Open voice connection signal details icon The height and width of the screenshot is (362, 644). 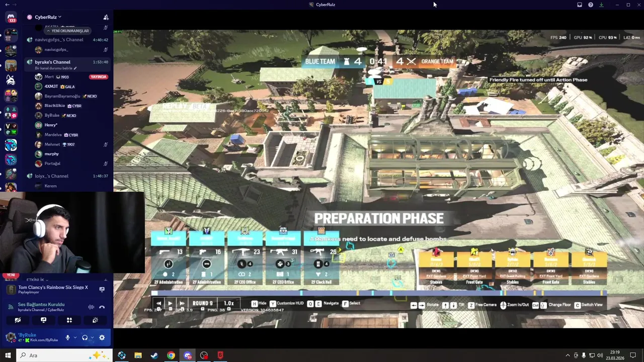[x=11, y=307]
